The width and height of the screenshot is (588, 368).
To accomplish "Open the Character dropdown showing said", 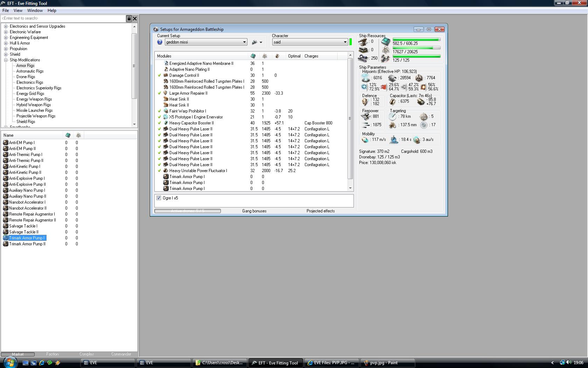I will tap(310, 42).
